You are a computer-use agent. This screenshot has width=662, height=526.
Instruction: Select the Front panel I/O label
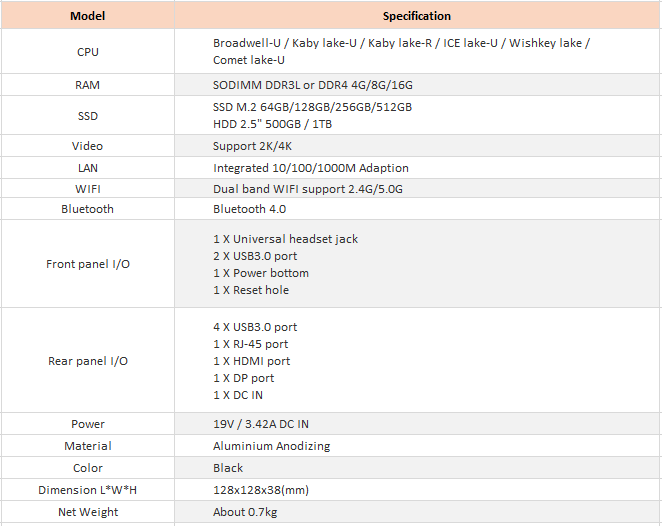point(88,264)
